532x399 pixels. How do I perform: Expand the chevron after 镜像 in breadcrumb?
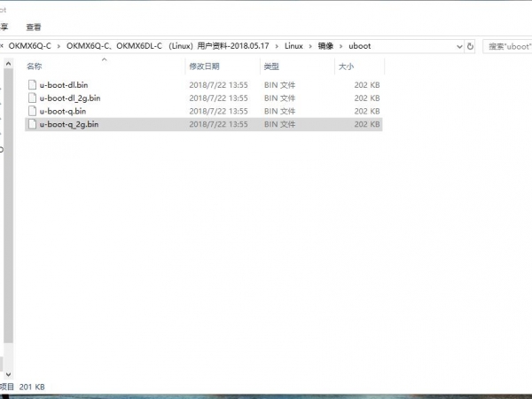click(x=342, y=46)
